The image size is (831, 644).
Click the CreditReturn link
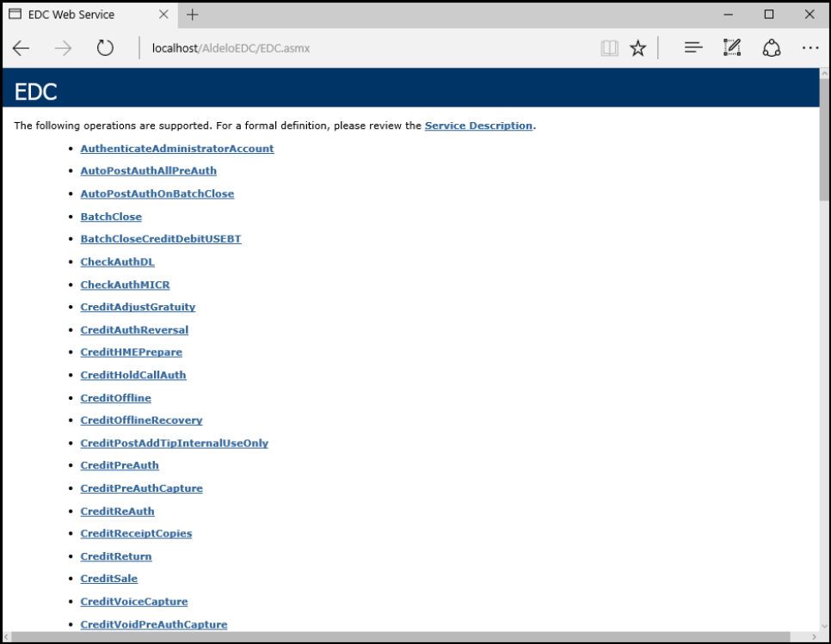(116, 556)
